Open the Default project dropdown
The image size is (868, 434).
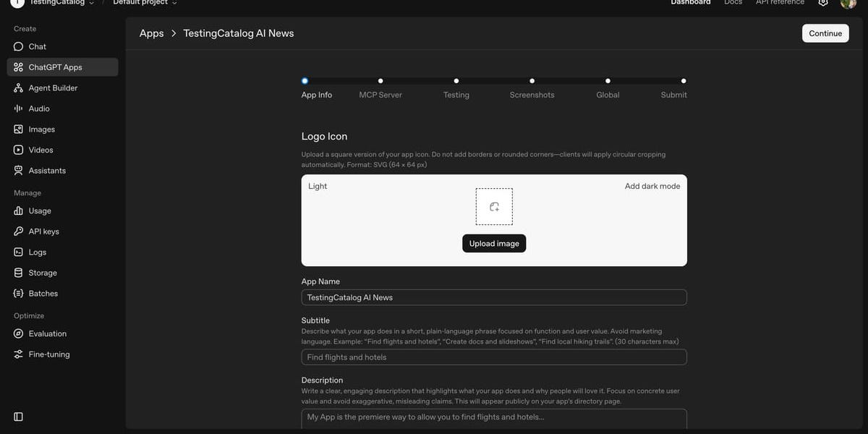145,2
